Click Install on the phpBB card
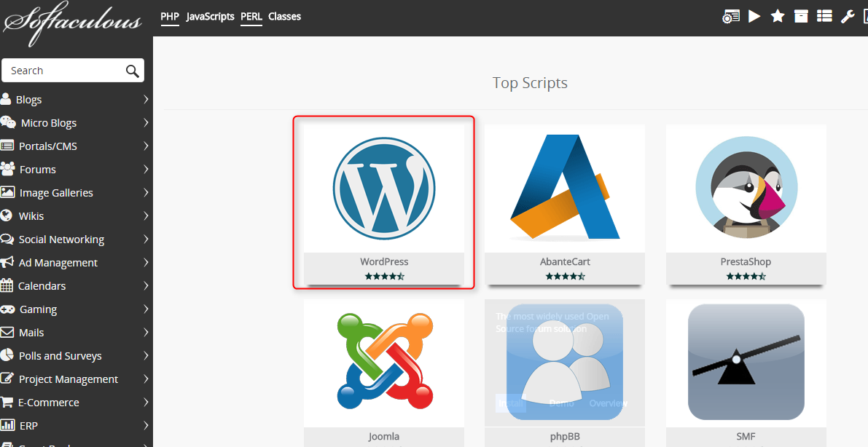 510,403
